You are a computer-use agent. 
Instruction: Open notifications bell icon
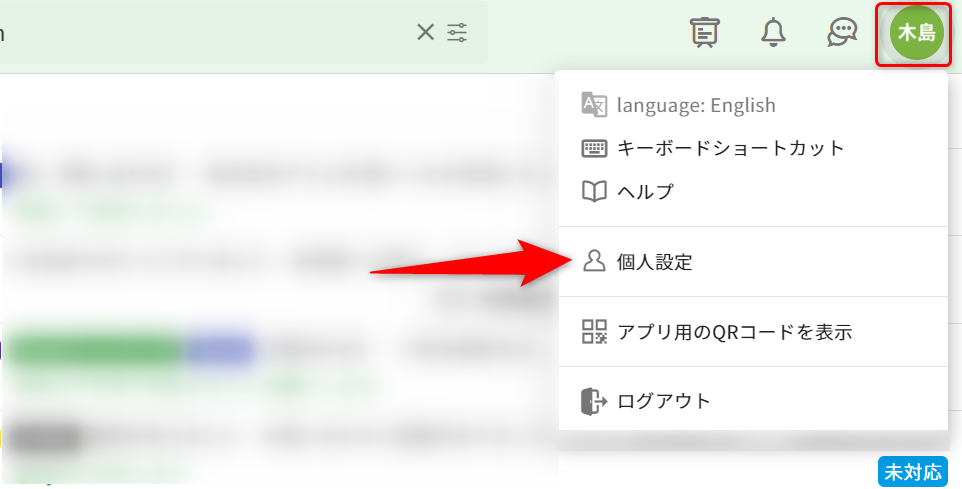(773, 33)
